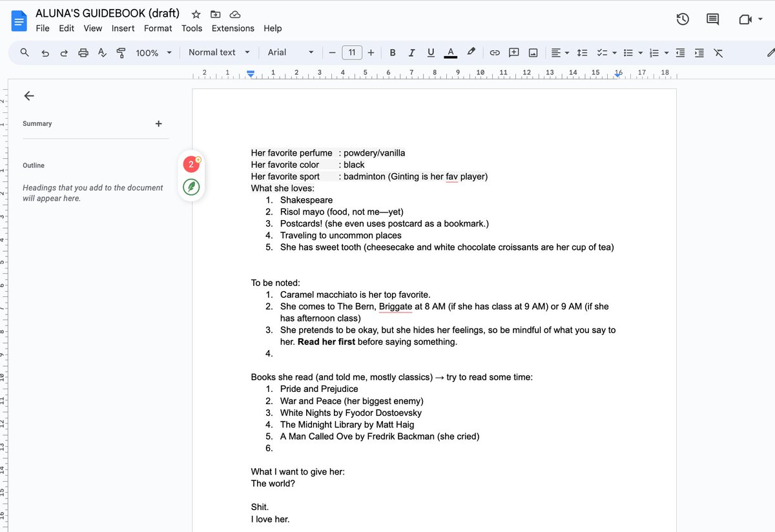The height and width of the screenshot is (532, 775).
Task: Click the insert link icon
Action: (x=495, y=53)
